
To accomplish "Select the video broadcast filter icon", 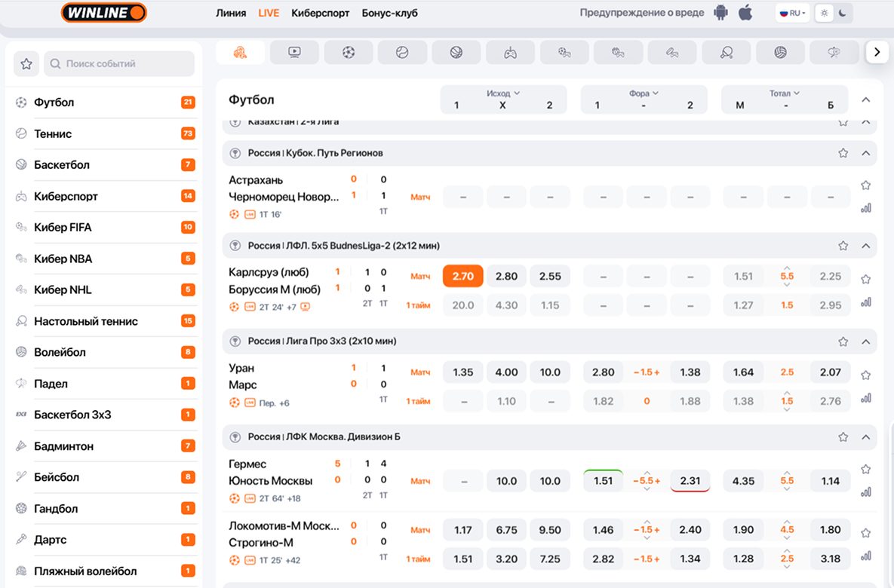I will coord(294,52).
